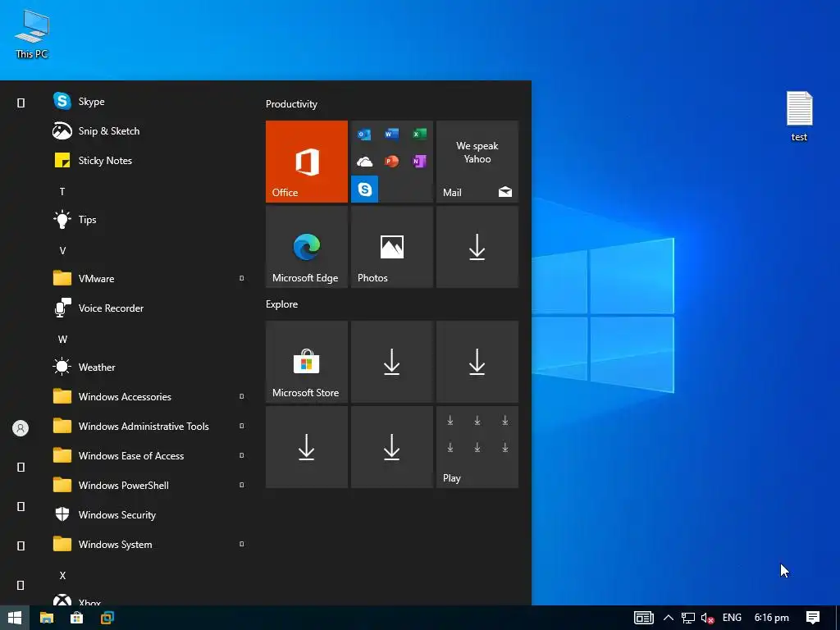The image size is (840, 630).
Task: Open File Explorer from the taskbar
Action: tap(47, 618)
